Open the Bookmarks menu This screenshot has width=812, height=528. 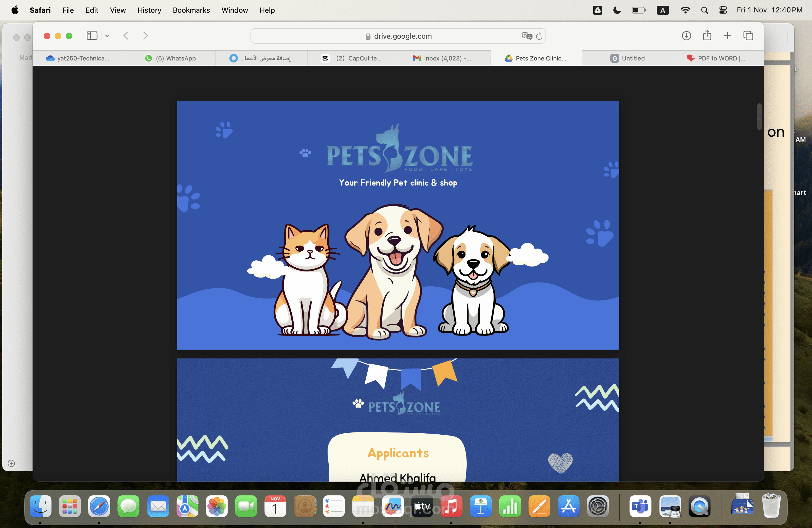pos(191,10)
